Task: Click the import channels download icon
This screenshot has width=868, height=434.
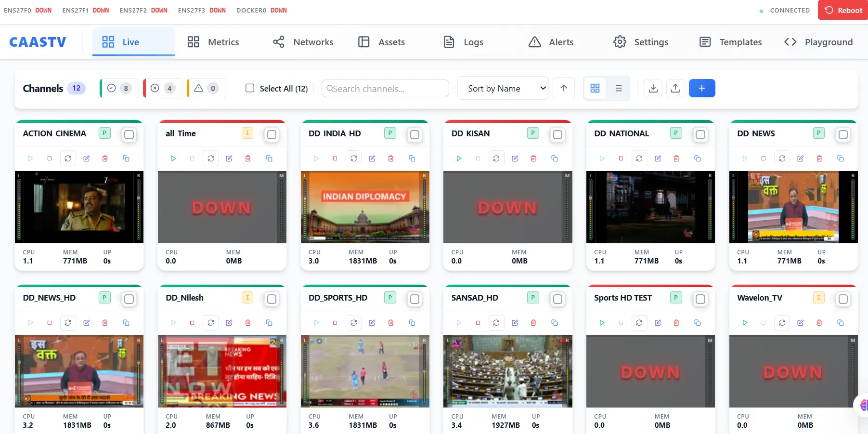Action: pos(653,88)
